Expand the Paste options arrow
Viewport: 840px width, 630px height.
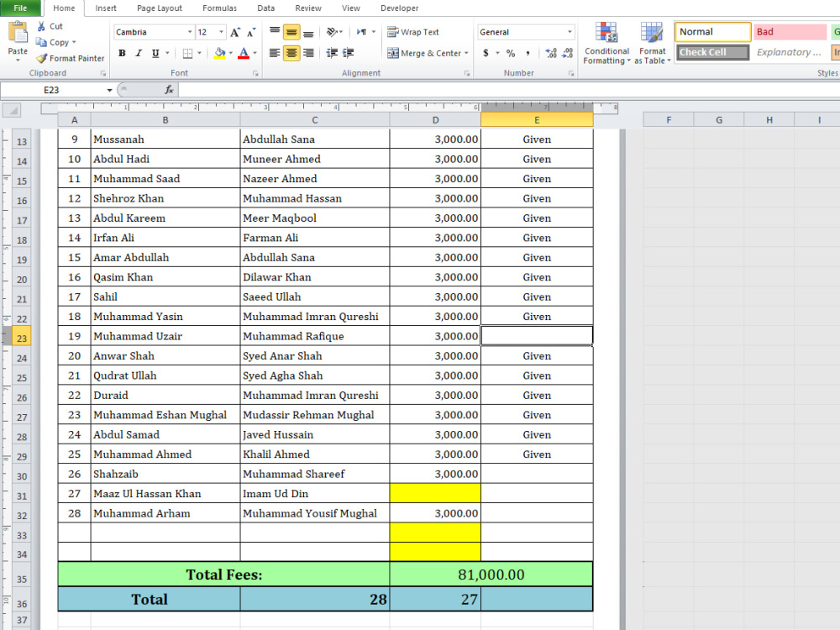18,60
